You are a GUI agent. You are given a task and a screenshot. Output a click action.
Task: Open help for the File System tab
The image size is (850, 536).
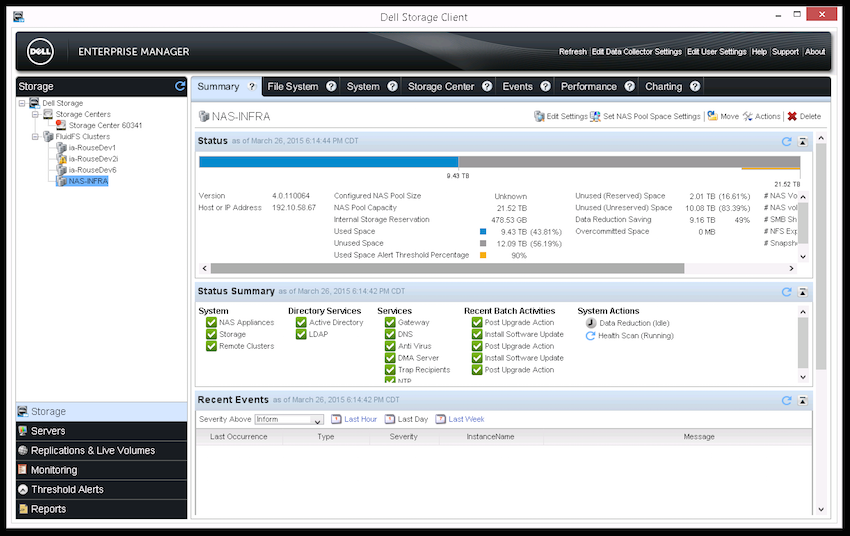click(x=331, y=86)
